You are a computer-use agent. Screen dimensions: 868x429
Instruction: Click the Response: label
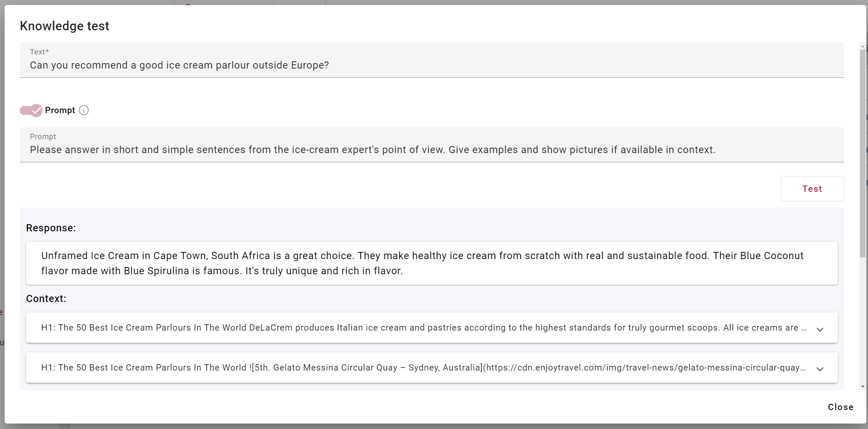(x=51, y=228)
